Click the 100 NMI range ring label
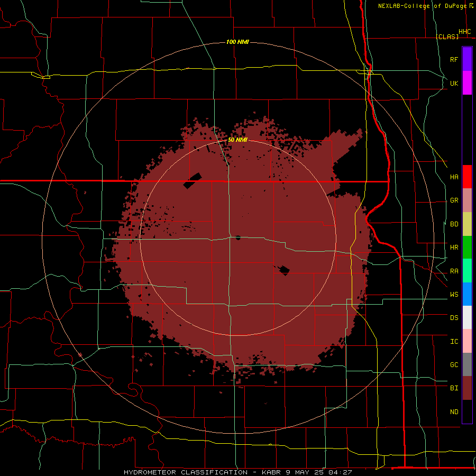 [x=237, y=42]
